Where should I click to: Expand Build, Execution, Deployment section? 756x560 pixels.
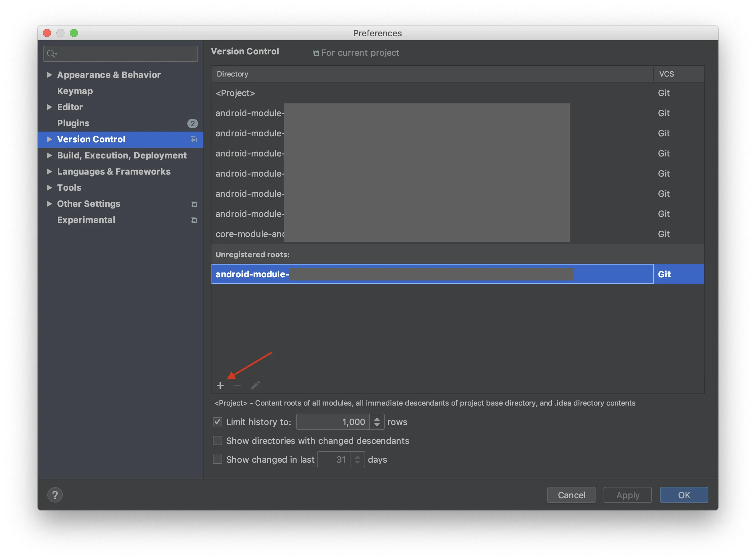(x=49, y=155)
